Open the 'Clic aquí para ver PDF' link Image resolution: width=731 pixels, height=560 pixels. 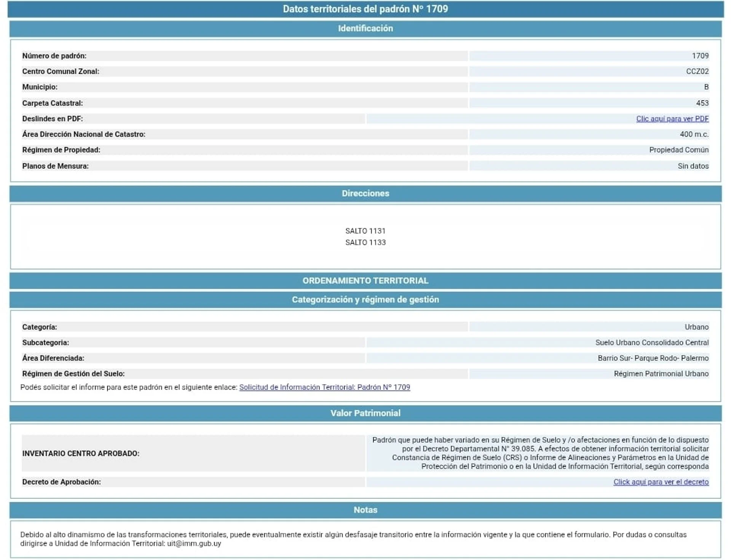[x=672, y=119]
